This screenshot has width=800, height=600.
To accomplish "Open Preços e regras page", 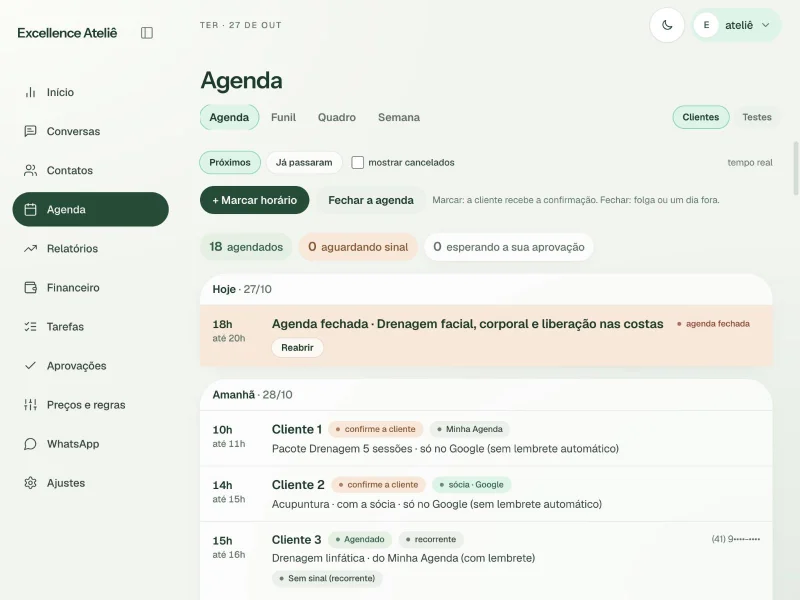I will coord(90,405).
